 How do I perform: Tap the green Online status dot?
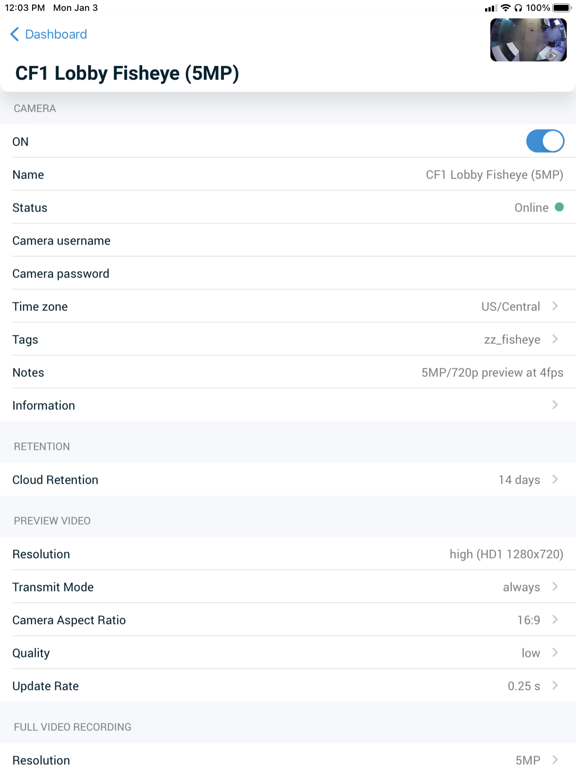pyautogui.click(x=559, y=207)
